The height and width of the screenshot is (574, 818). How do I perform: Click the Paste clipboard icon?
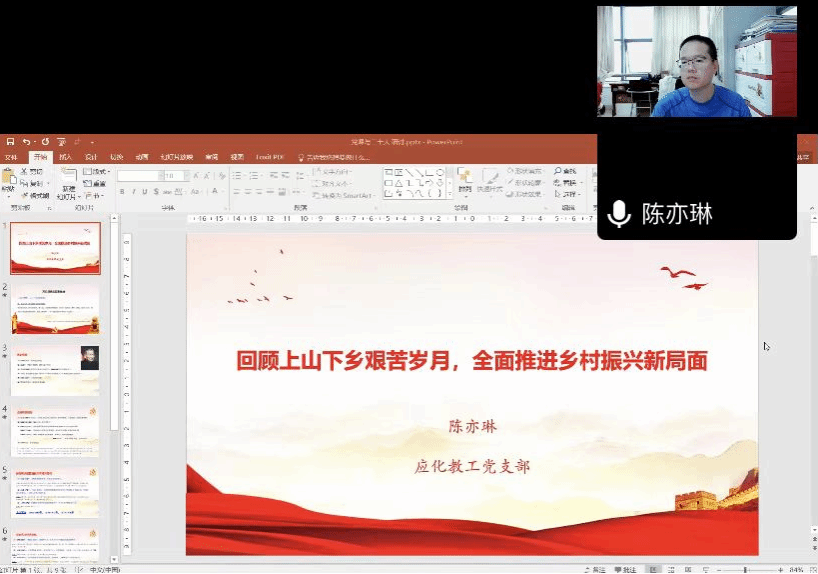click(x=9, y=181)
